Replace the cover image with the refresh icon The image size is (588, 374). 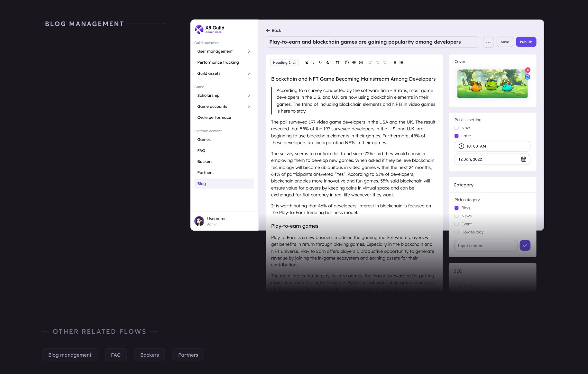tap(527, 77)
